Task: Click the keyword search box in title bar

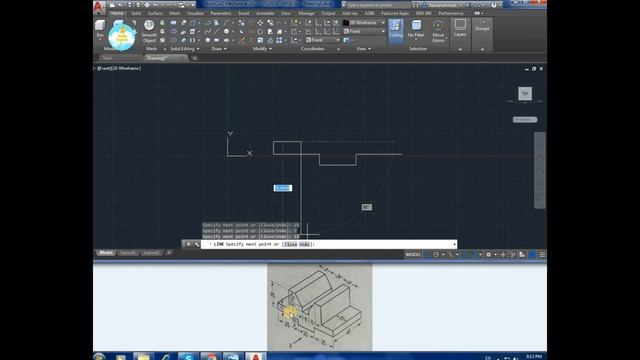Action: (x=378, y=5)
